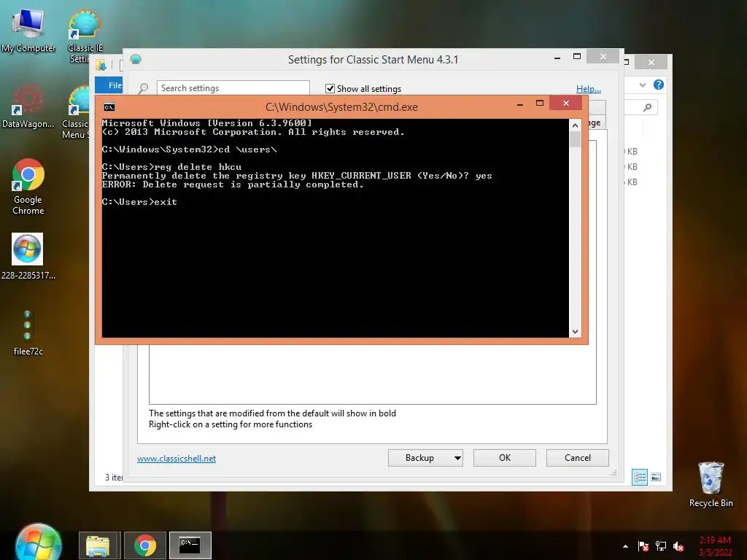
Task: Click the magnifier icon beside Search settings
Action: 143,88
